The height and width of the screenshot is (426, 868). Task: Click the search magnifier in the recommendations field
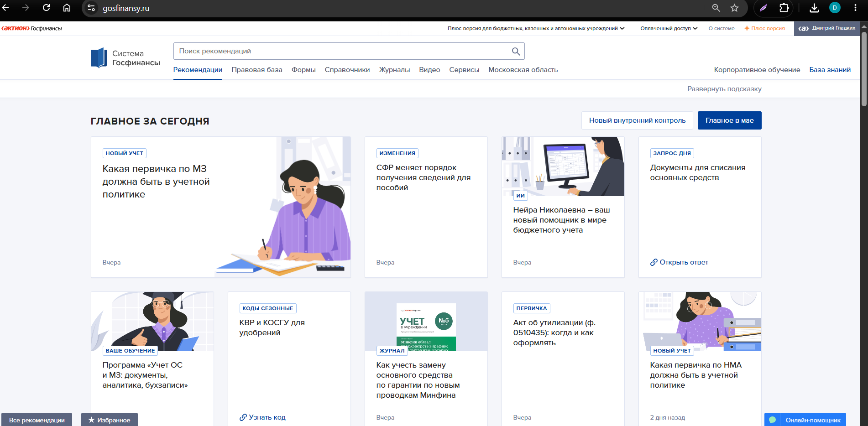tap(516, 51)
